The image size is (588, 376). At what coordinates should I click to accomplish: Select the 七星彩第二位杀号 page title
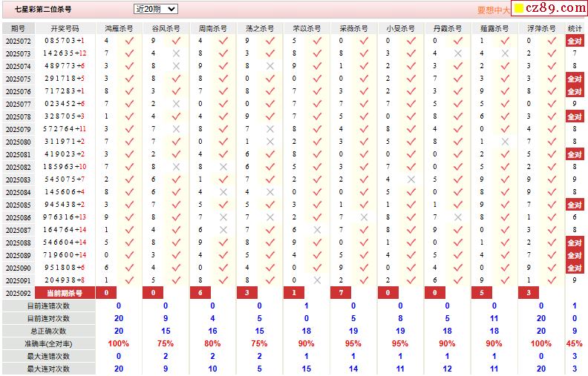43,9
